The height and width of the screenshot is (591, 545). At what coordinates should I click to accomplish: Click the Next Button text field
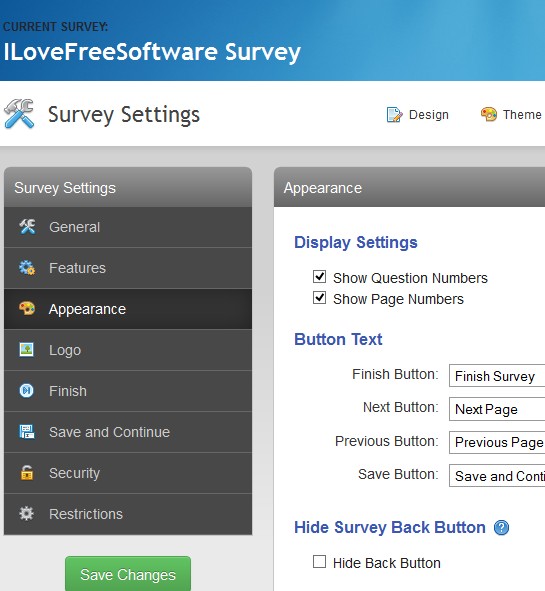(497, 409)
